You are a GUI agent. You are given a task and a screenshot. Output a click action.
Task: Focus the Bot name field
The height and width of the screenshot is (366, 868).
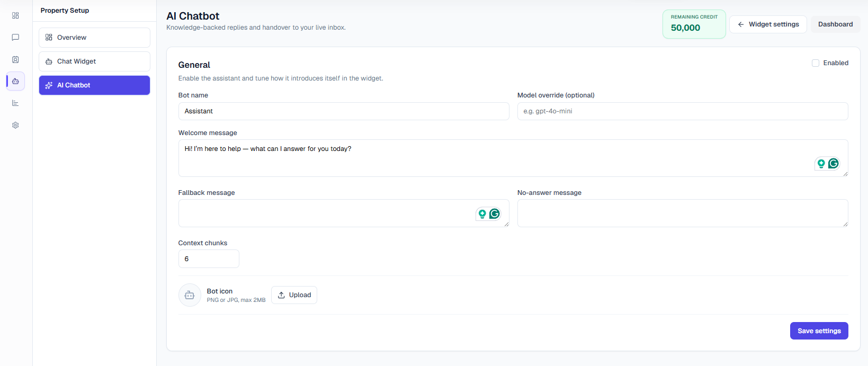pos(344,111)
